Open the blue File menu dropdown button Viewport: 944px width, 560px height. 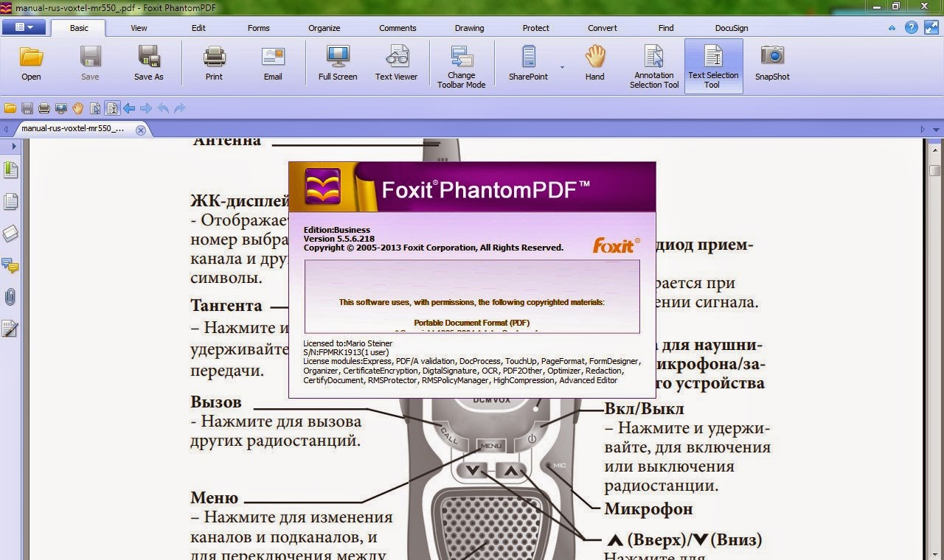[x=26, y=27]
